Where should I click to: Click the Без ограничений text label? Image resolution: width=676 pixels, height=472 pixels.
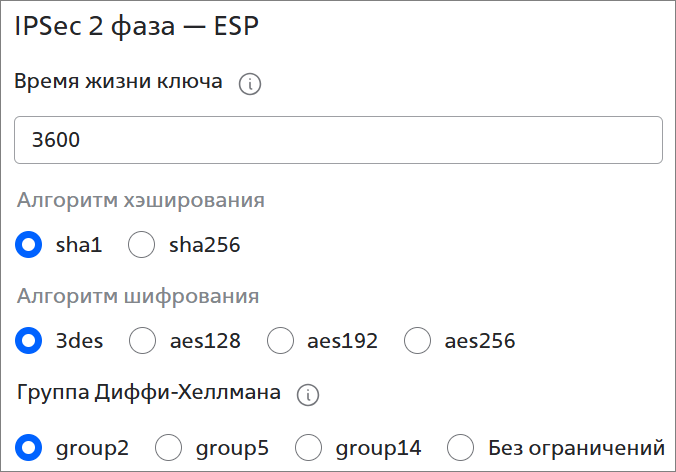(576, 448)
